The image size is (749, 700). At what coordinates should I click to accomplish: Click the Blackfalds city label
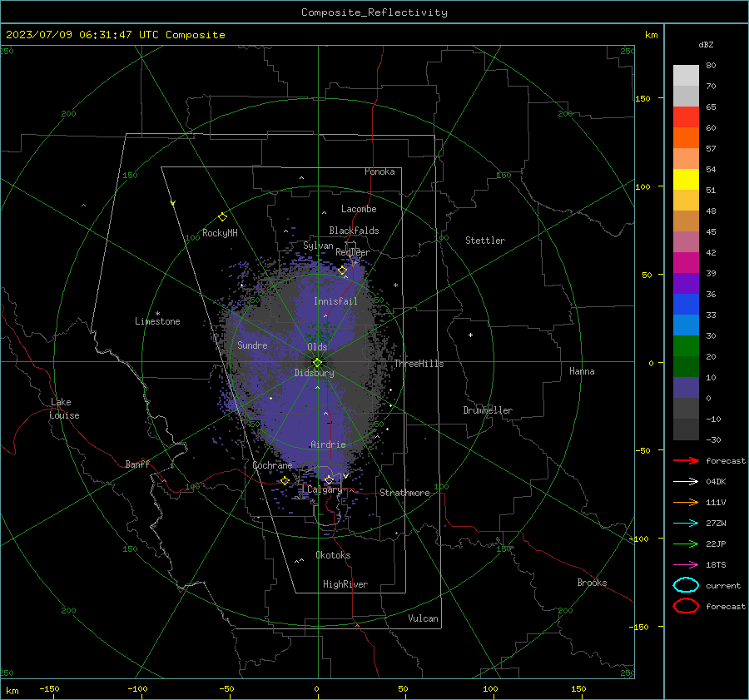coord(354,231)
